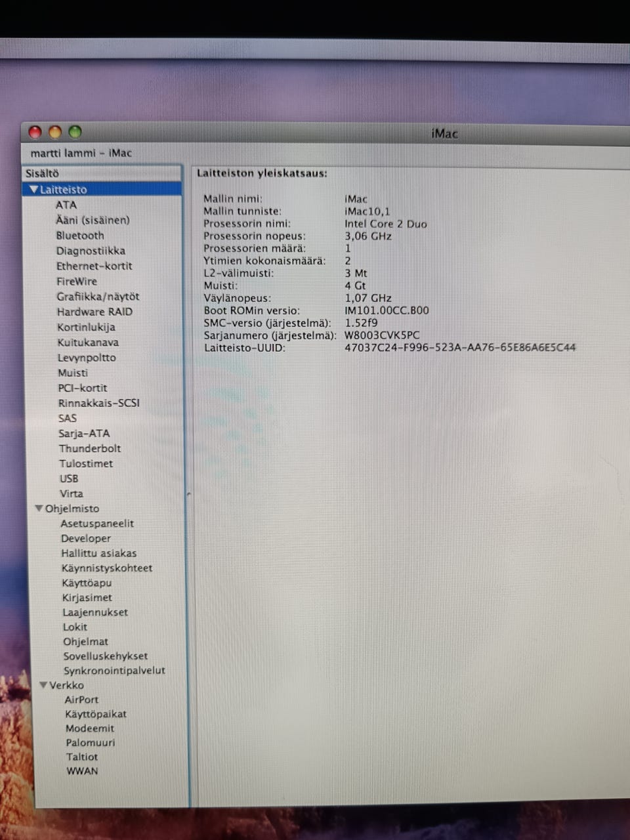The height and width of the screenshot is (840, 630).
Task: Click Laitteiston yleiskatsaus heading
Action: point(262,174)
